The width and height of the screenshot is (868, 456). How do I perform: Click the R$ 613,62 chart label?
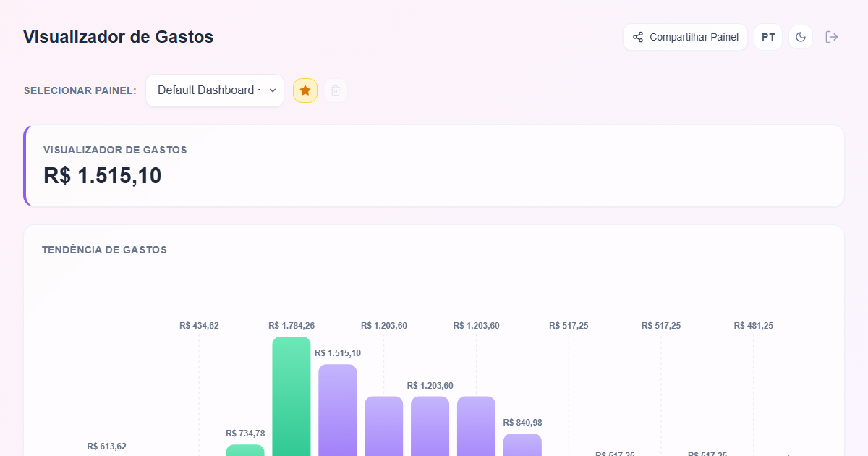106,447
